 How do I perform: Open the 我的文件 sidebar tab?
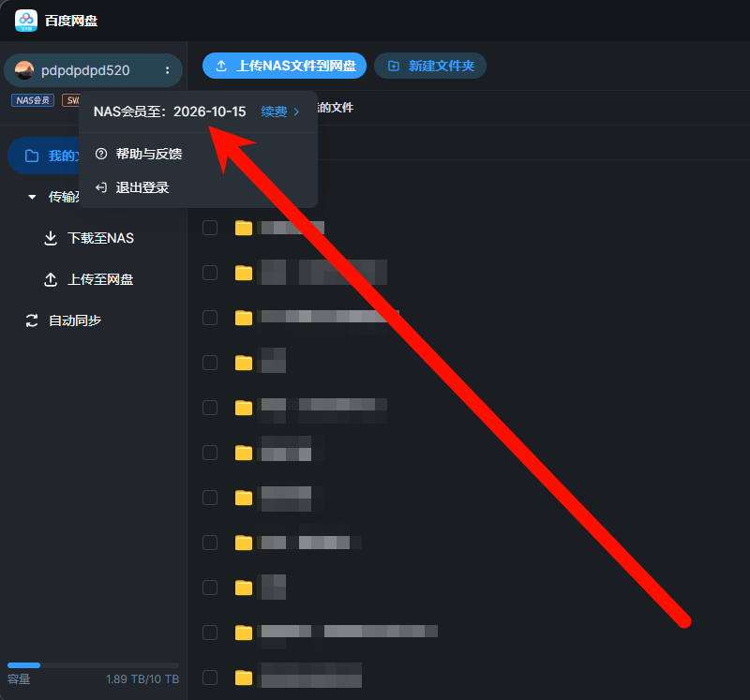pyautogui.click(x=45, y=156)
